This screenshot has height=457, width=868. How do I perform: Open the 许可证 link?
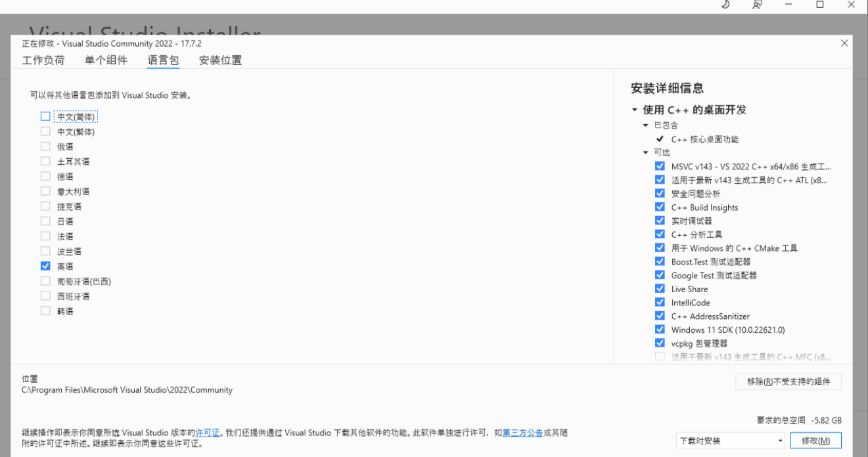(x=208, y=433)
